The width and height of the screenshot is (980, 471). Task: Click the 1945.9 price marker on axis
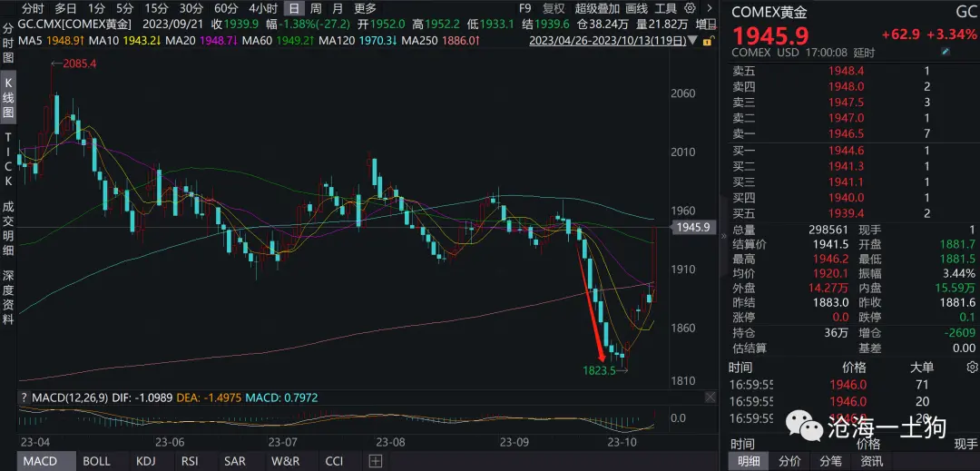coord(692,228)
